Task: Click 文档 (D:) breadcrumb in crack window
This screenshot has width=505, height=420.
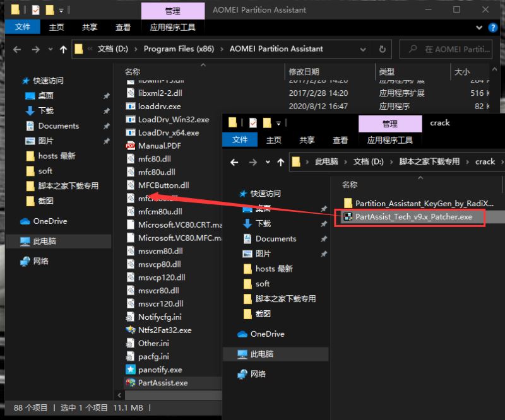Action: click(368, 161)
